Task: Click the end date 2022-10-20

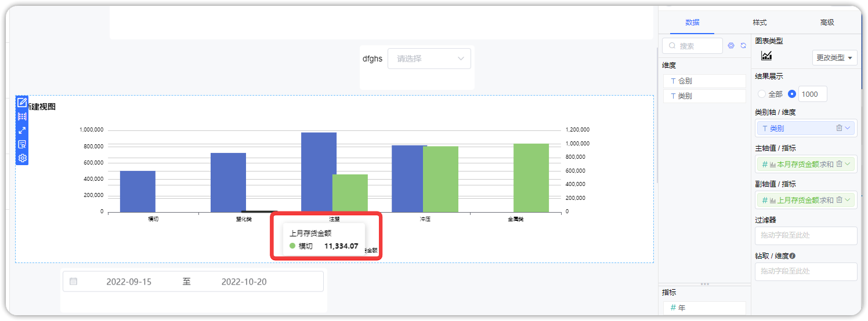Action: [244, 282]
